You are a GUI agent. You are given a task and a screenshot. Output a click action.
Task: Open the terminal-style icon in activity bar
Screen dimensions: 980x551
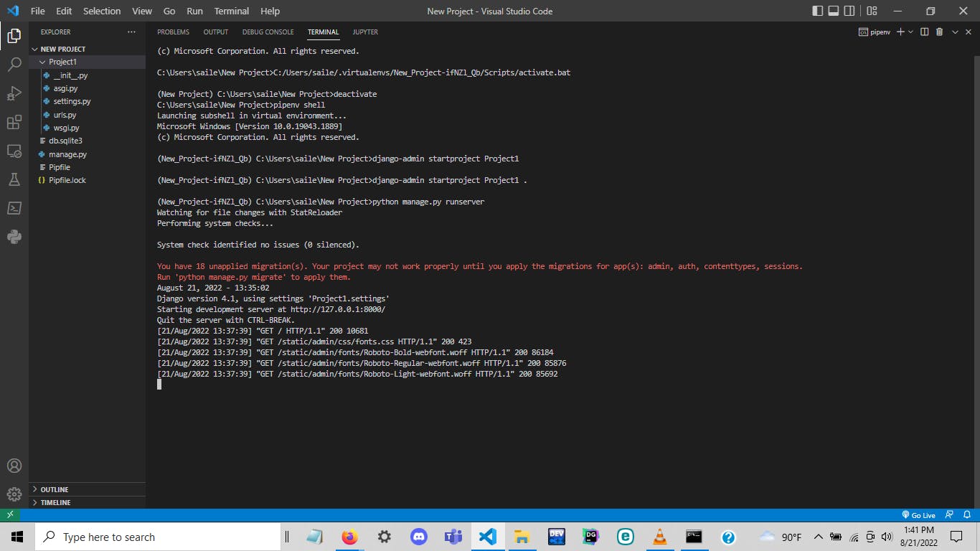14,208
